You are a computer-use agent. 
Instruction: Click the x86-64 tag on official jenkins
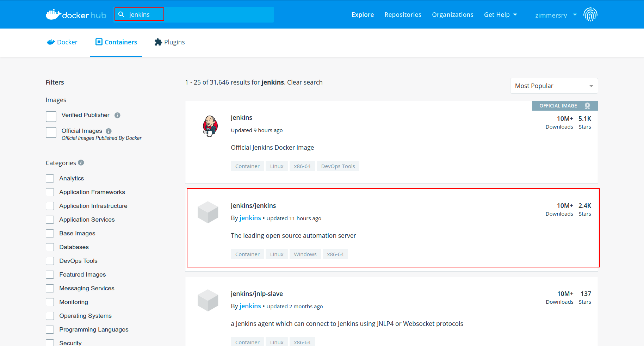click(x=302, y=166)
